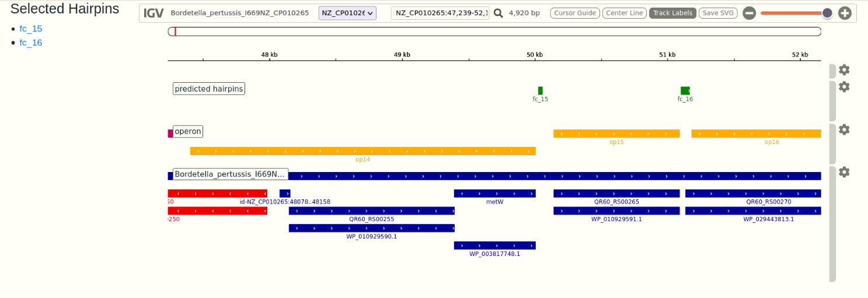
Task: Click the search magnifier icon
Action: click(498, 13)
